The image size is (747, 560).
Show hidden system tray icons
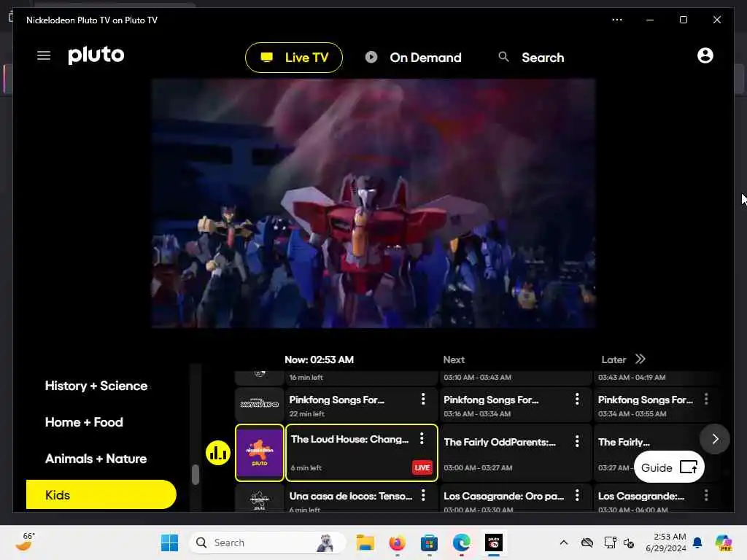coord(564,542)
